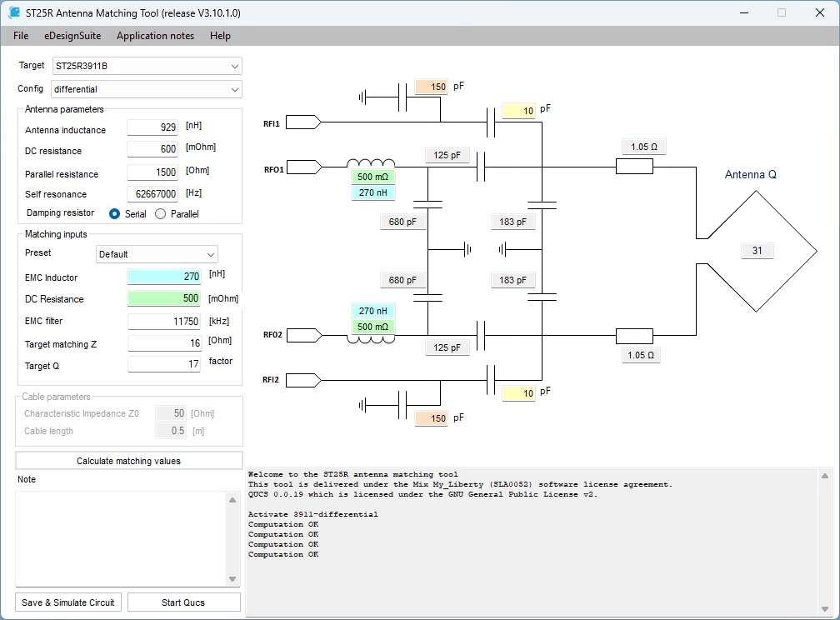
Task: Click the antenna diamond symbol
Action: 757,251
